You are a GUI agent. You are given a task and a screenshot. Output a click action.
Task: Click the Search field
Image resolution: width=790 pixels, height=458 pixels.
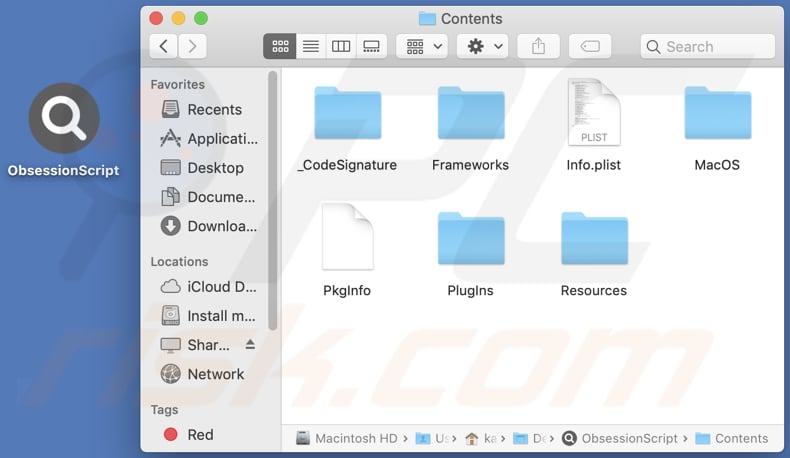[x=708, y=46]
